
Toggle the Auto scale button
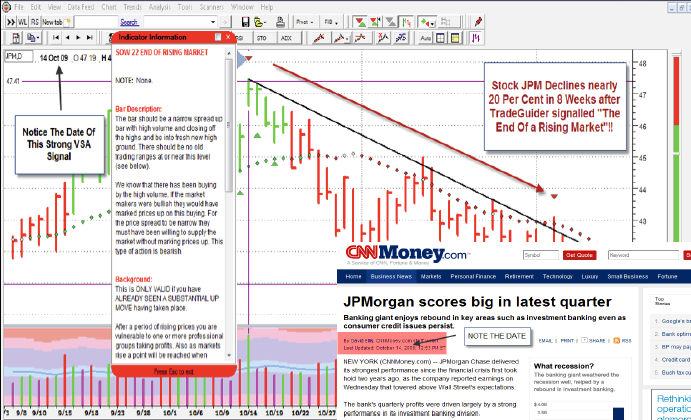pos(425,38)
